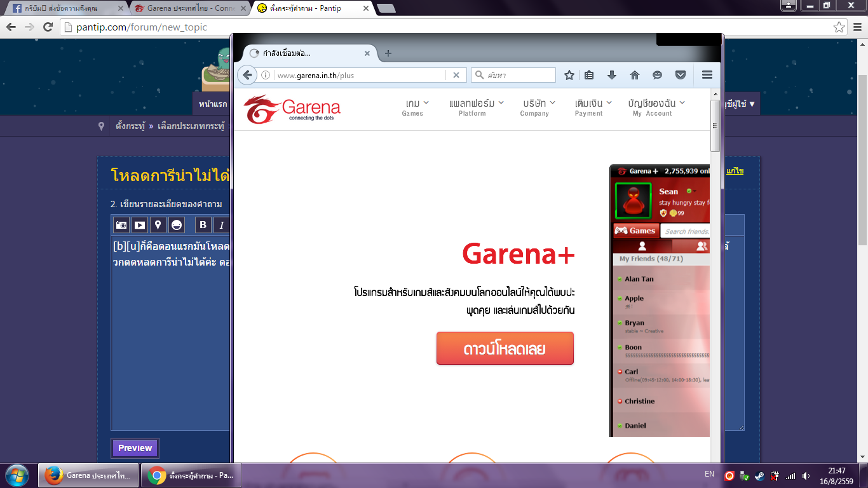
Task: Apply italic formatting in Pantip editor
Action: coord(221,224)
